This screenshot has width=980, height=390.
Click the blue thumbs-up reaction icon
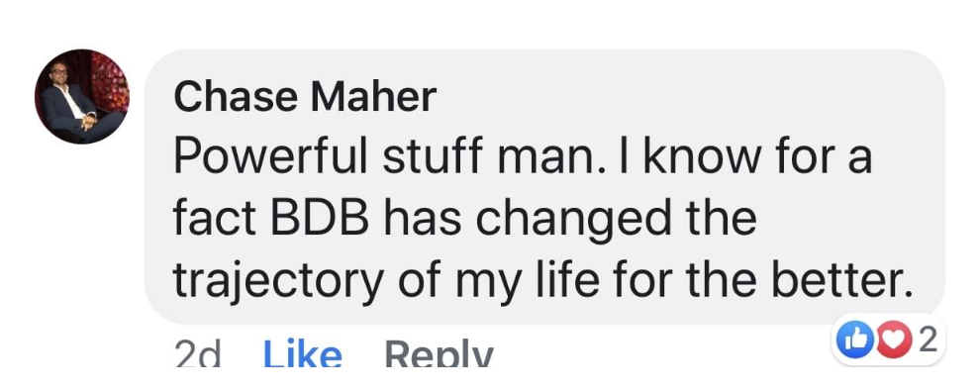[853, 341]
